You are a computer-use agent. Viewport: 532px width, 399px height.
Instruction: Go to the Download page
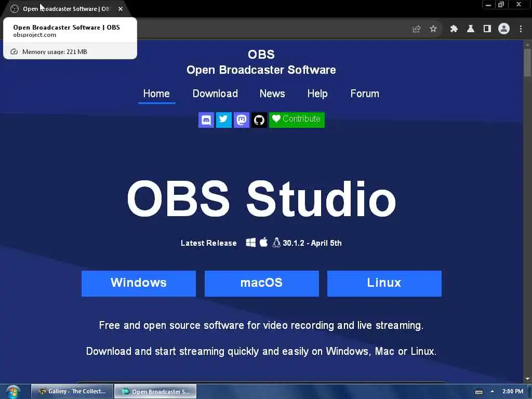point(215,94)
